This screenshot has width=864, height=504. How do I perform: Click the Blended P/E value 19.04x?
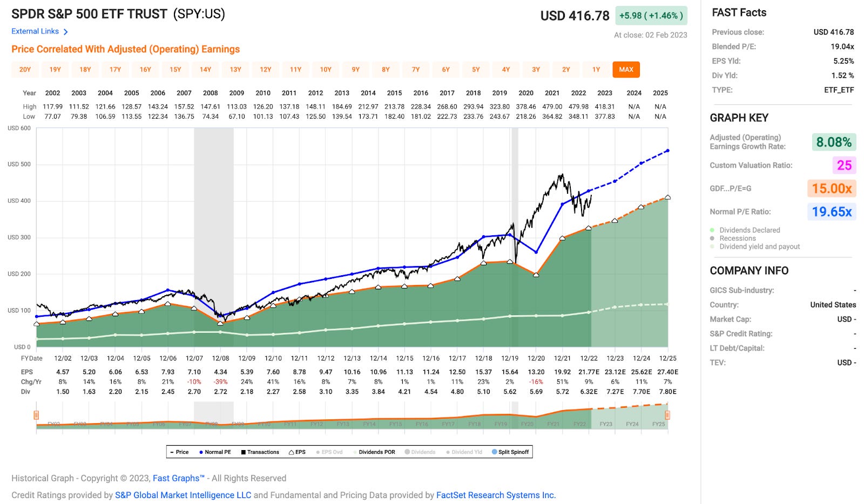tap(842, 46)
